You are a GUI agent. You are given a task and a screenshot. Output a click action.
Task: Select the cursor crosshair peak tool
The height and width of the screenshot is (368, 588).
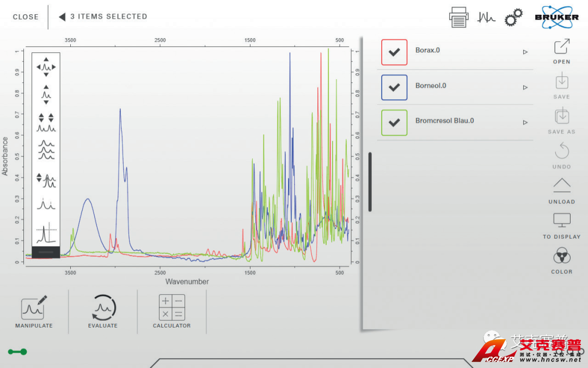[46, 233]
